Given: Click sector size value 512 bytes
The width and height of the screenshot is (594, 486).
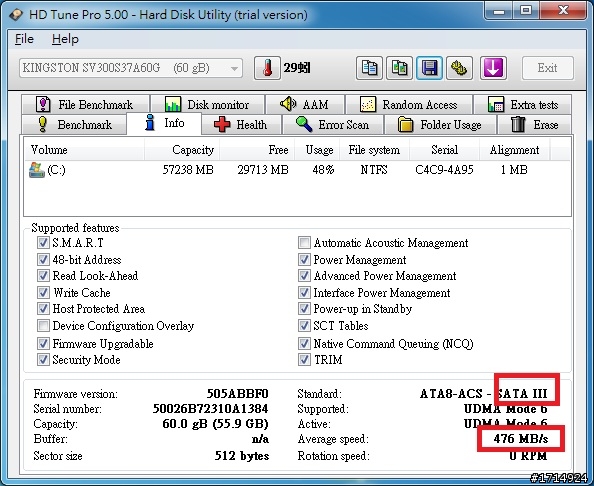Looking at the screenshot, I should 242,456.
